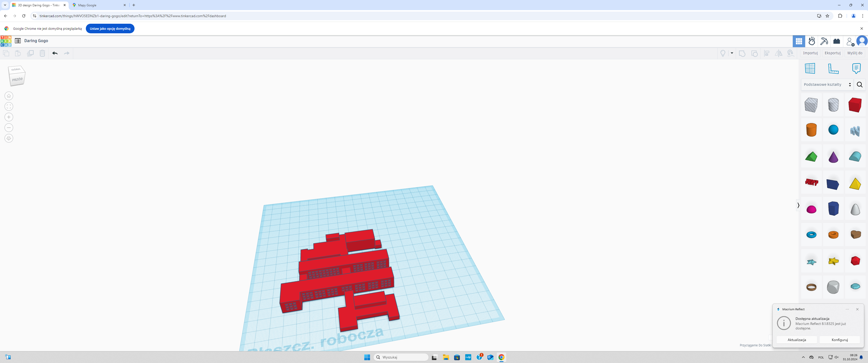Pick the yellow star shape

pyautogui.click(x=833, y=261)
